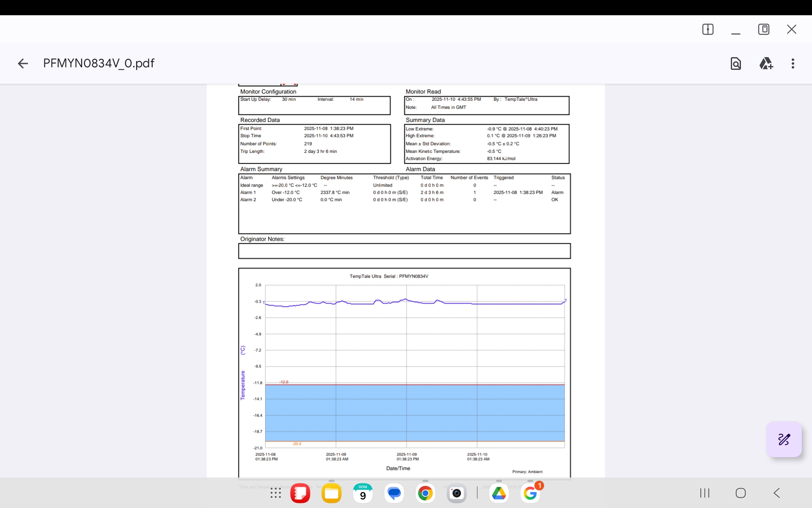Go back with the arrow icon
This screenshot has height=508, width=812.
point(23,63)
